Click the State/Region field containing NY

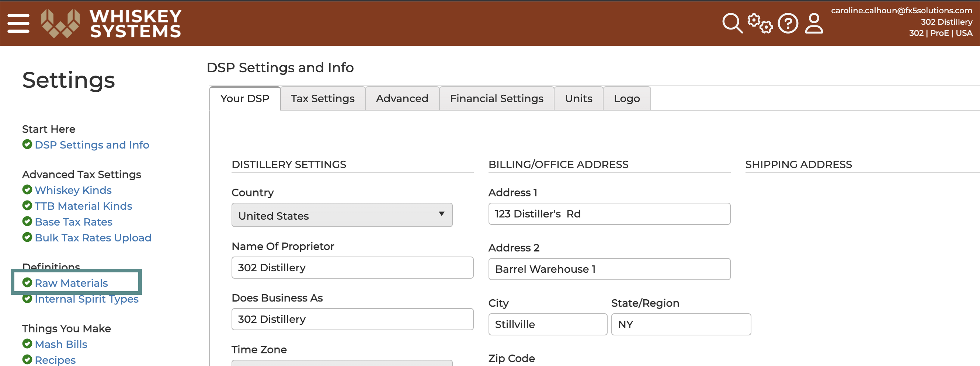click(681, 324)
